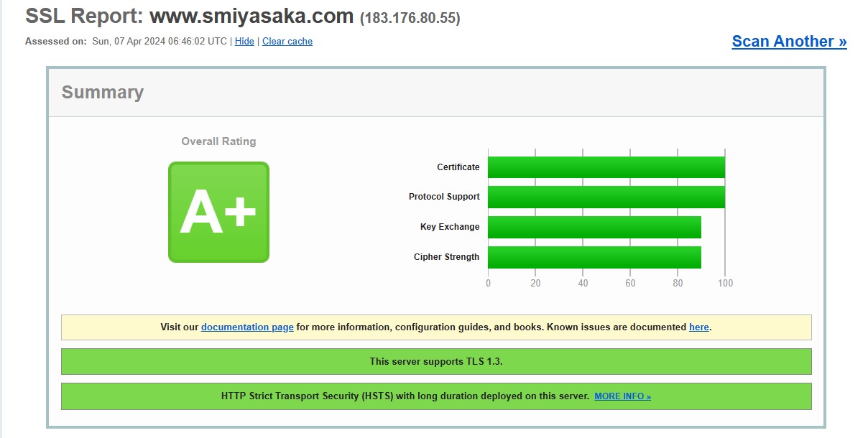Click the HTTP Strict Transport Security banner text
This screenshot has width=868, height=438.
coord(405,396)
